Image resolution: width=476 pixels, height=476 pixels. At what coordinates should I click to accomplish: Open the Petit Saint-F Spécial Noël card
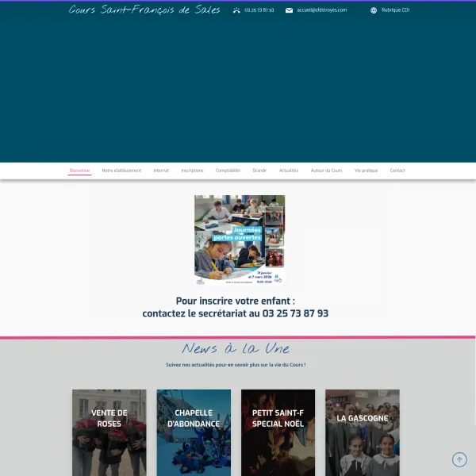(278, 432)
